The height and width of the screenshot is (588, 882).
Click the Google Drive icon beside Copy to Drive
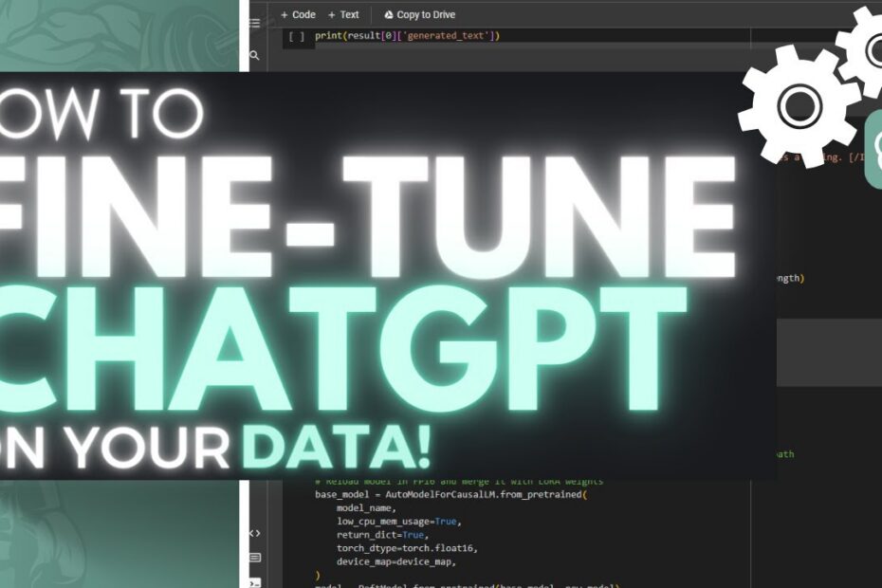[x=388, y=15]
